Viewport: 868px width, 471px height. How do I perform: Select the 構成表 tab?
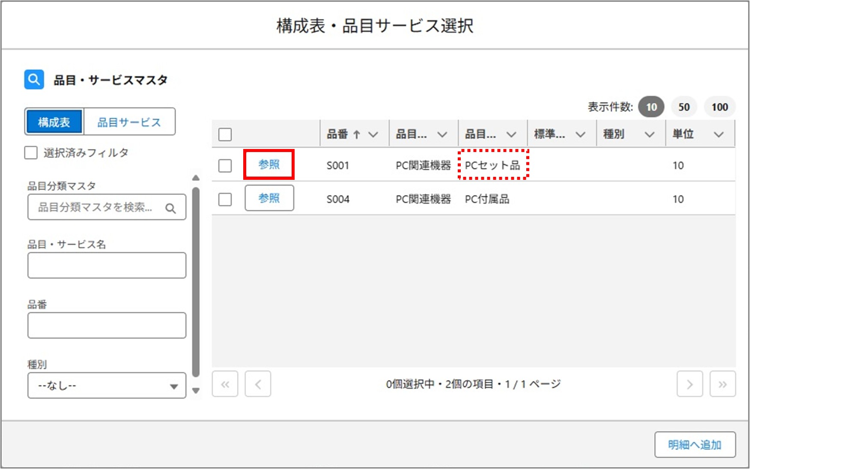pyautogui.click(x=54, y=121)
